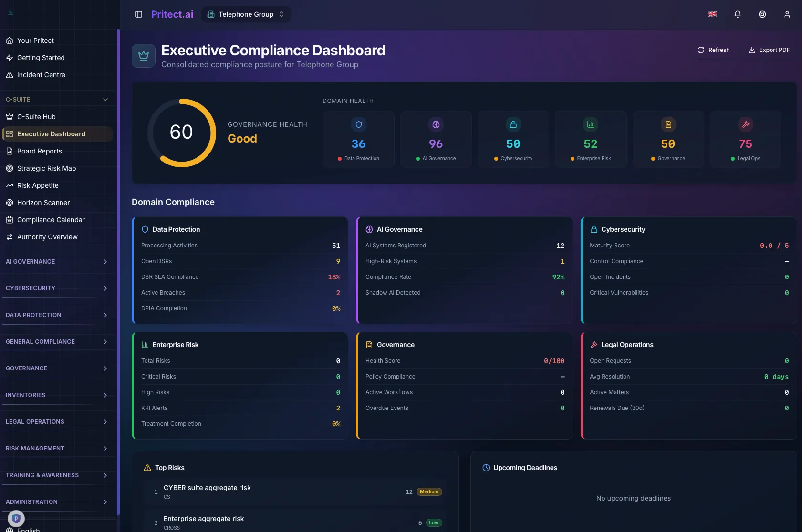
Task: Expand the GENERAL COMPLIANCE sidebar section
Action: [x=57, y=342]
